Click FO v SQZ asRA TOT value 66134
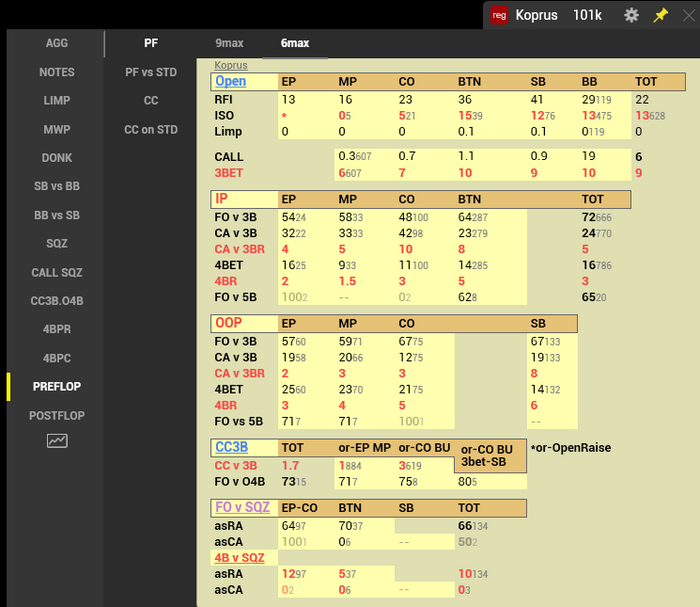This screenshot has width=700, height=607. pyautogui.click(x=473, y=526)
